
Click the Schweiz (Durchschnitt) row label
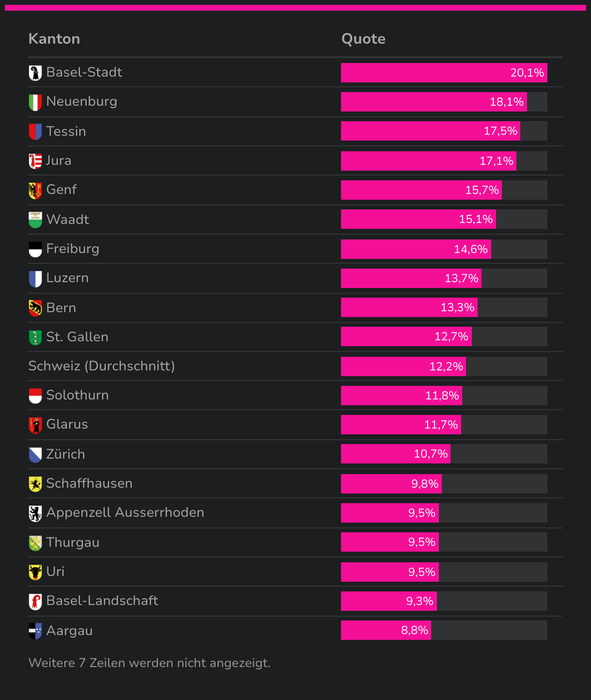pyautogui.click(x=102, y=366)
